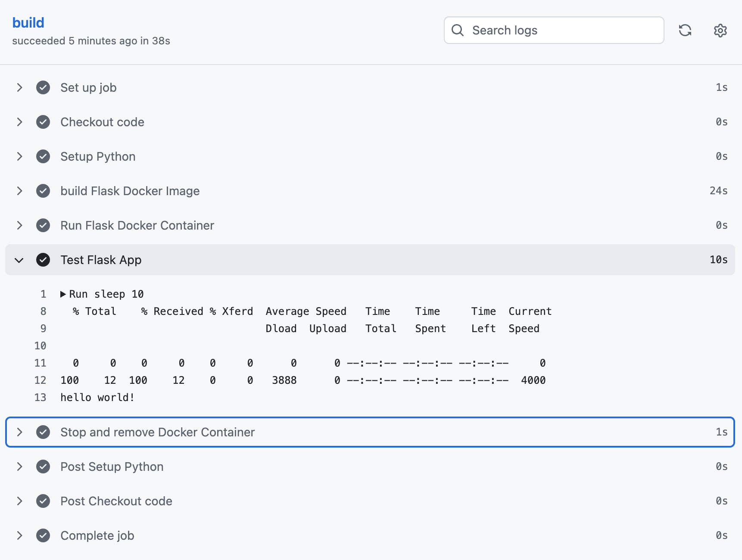
Task: Click the Post Setup Python success checkmark
Action: point(43,467)
